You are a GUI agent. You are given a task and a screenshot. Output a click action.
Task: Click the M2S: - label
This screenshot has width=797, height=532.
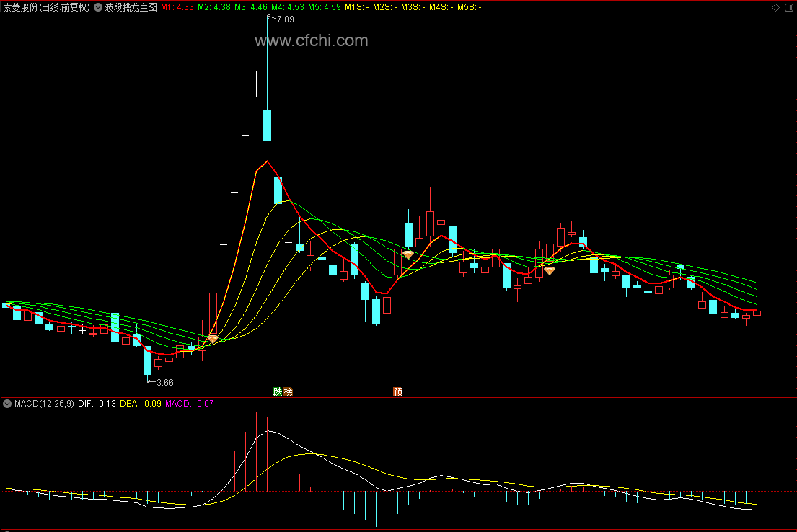(x=385, y=7)
